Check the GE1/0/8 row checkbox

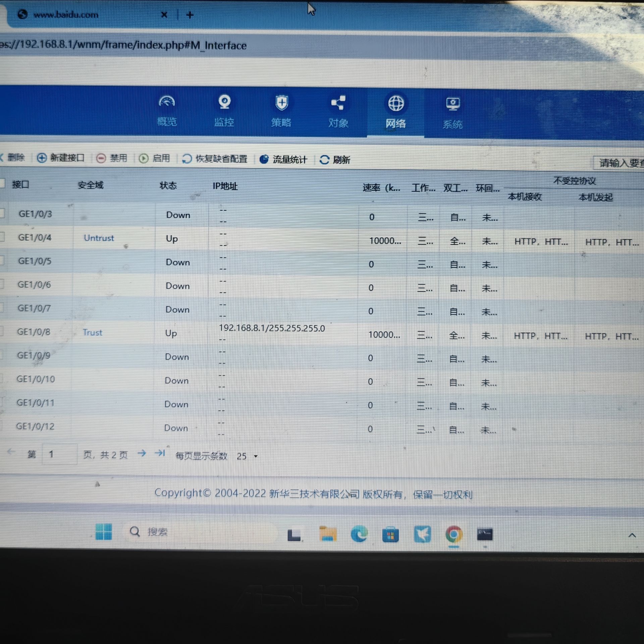pos(1,331)
